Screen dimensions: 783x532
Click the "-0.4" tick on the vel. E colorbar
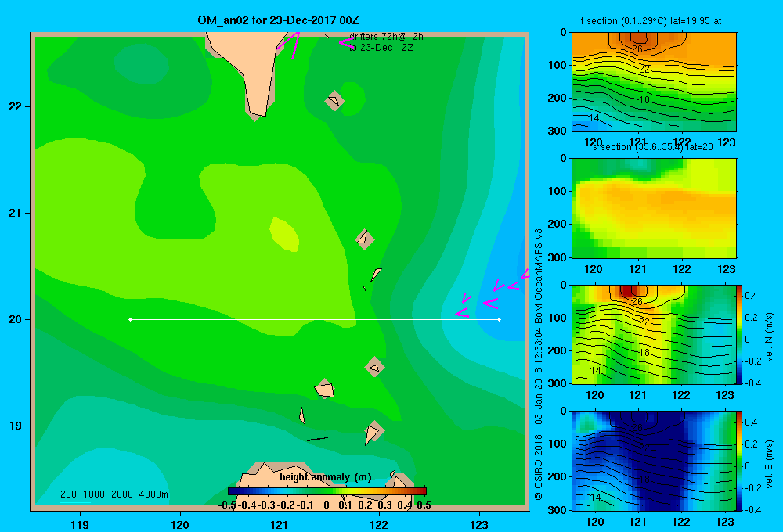tap(752, 509)
